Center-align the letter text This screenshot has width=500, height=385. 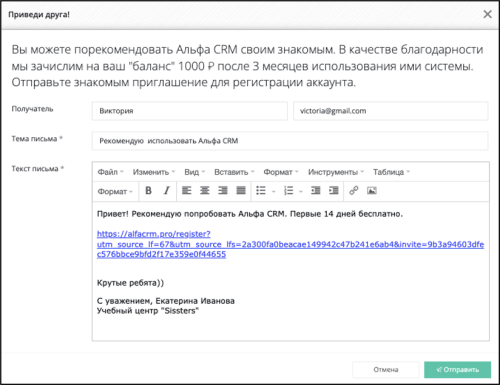[x=205, y=191]
